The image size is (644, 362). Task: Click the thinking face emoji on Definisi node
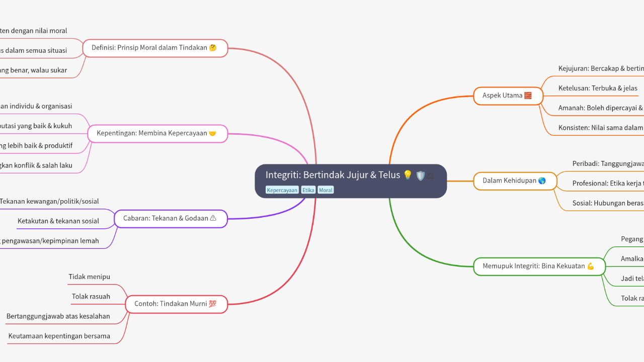213,48
